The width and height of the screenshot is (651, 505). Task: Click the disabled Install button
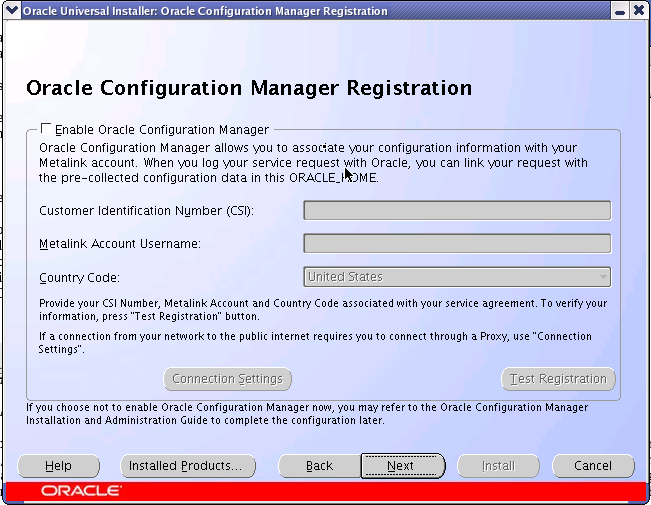(x=498, y=466)
